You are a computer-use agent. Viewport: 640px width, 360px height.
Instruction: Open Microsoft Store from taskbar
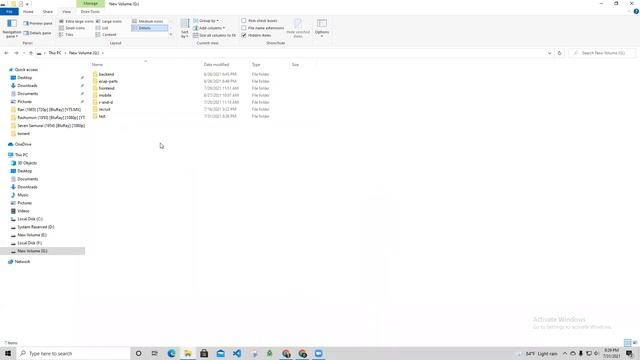(x=204, y=353)
